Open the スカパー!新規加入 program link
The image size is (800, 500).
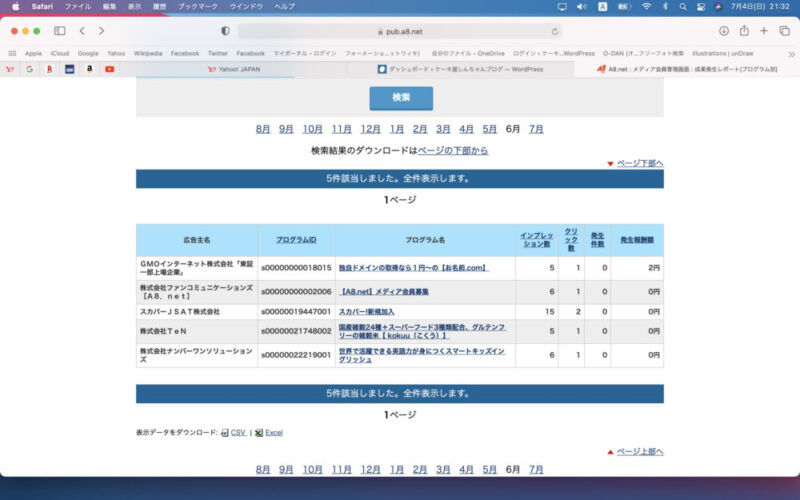[366, 312]
